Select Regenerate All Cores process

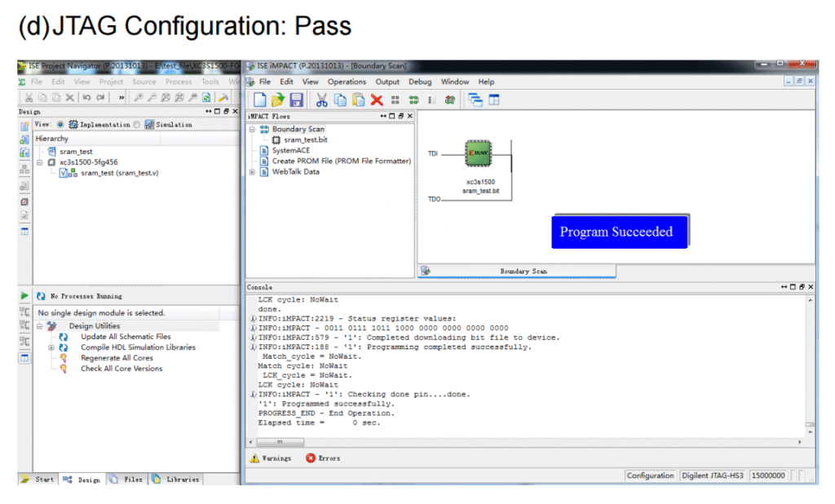click(117, 358)
